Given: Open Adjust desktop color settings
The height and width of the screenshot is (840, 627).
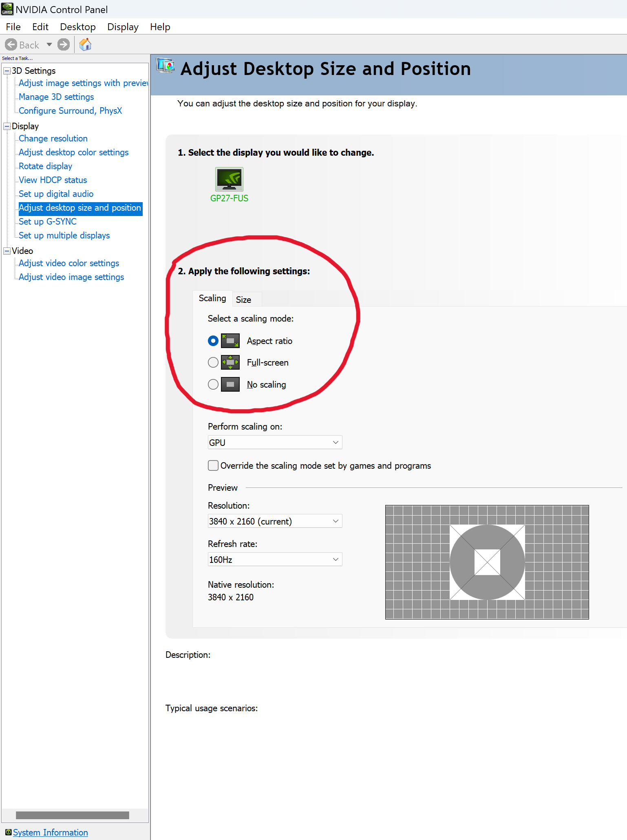Looking at the screenshot, I should click(x=74, y=152).
